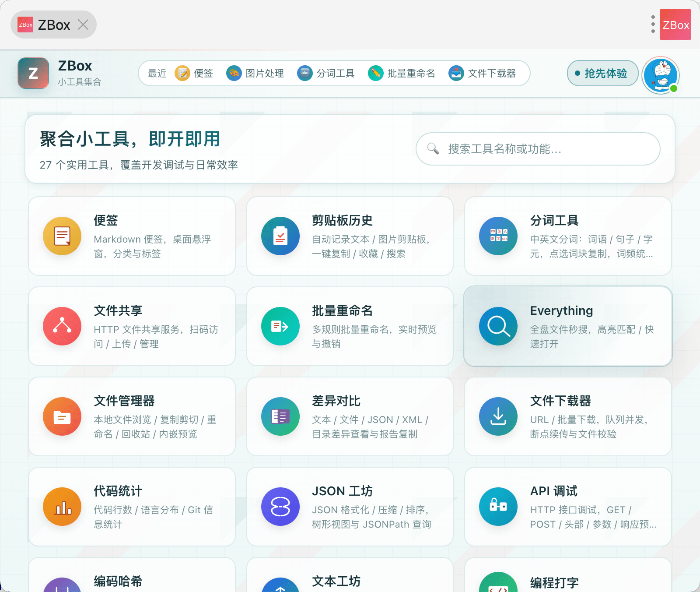Open the 代码统计 card title
The height and width of the screenshot is (592, 700).
click(x=118, y=491)
